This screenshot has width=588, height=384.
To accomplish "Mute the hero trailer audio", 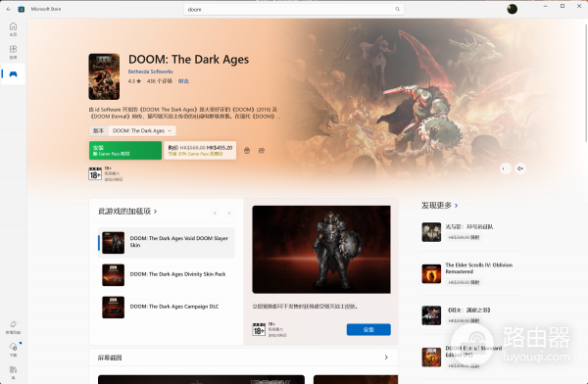I will click(x=520, y=168).
